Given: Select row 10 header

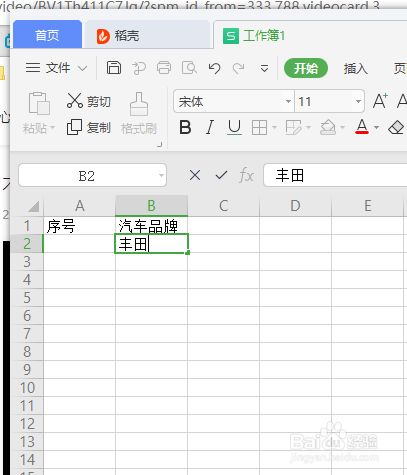Looking at the screenshot, I should point(27,388).
